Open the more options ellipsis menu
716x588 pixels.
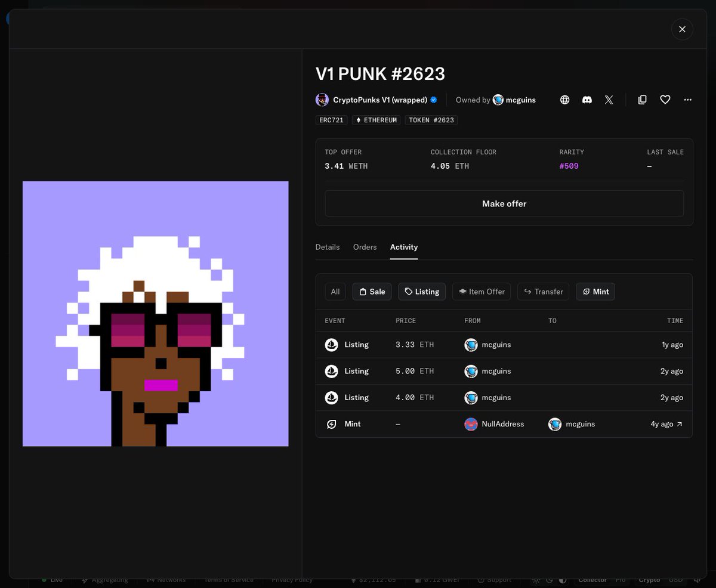pos(688,100)
